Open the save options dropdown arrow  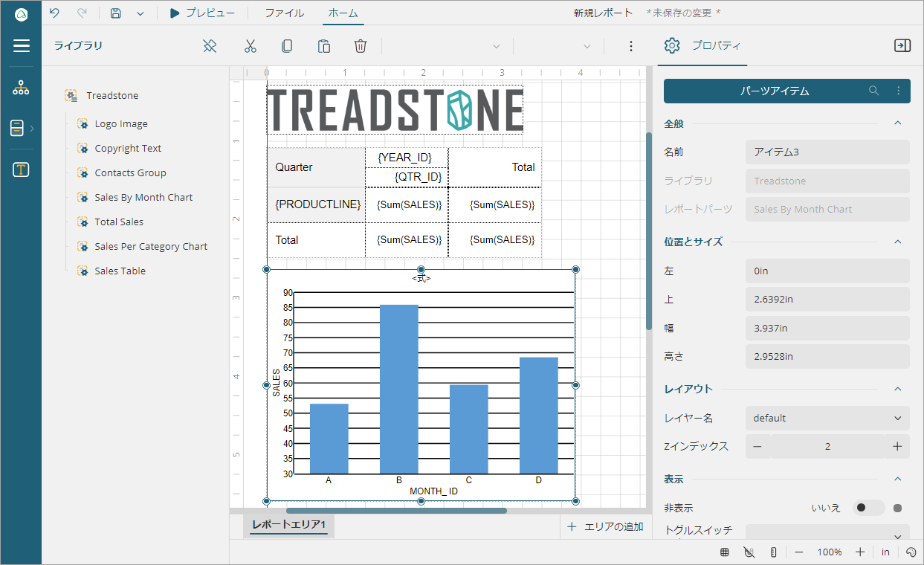click(x=140, y=13)
